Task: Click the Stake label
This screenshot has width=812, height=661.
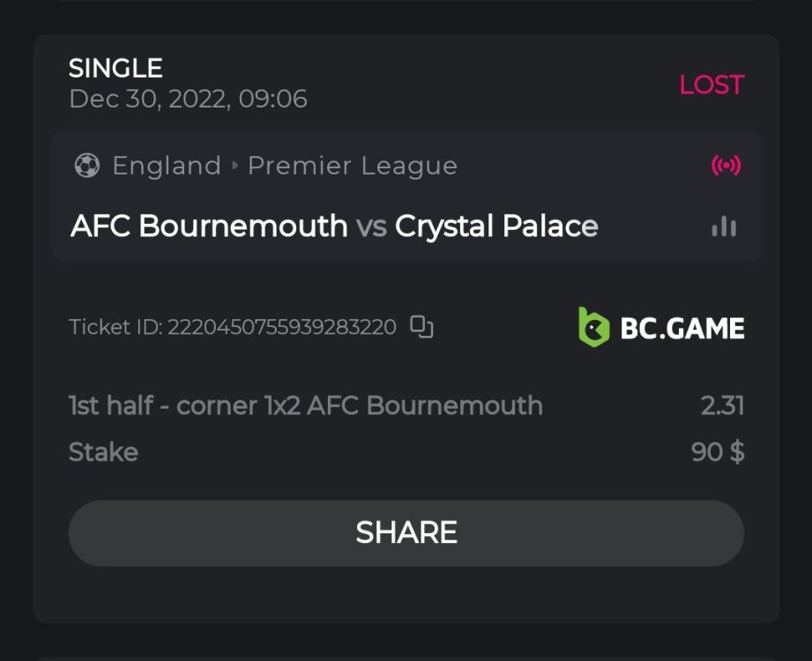Action: pyautogui.click(x=103, y=452)
